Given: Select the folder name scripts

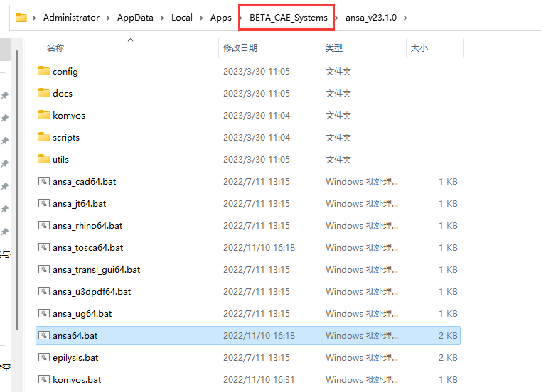Looking at the screenshot, I should [x=66, y=138].
